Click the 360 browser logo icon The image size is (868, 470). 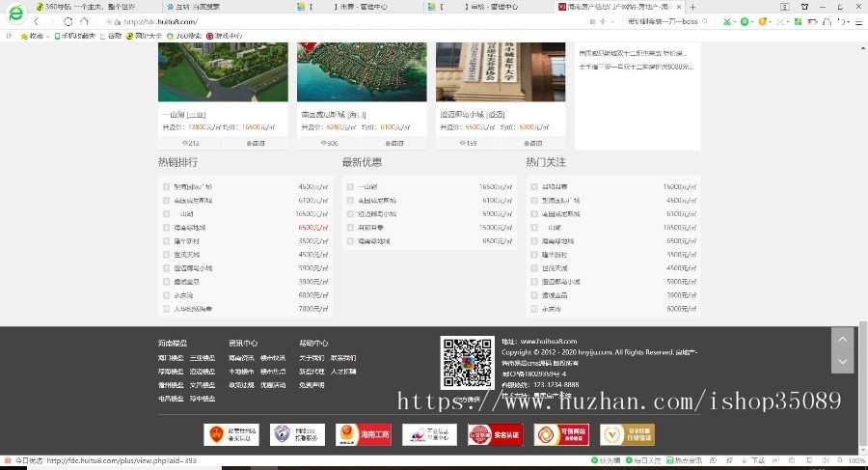[x=16, y=13]
